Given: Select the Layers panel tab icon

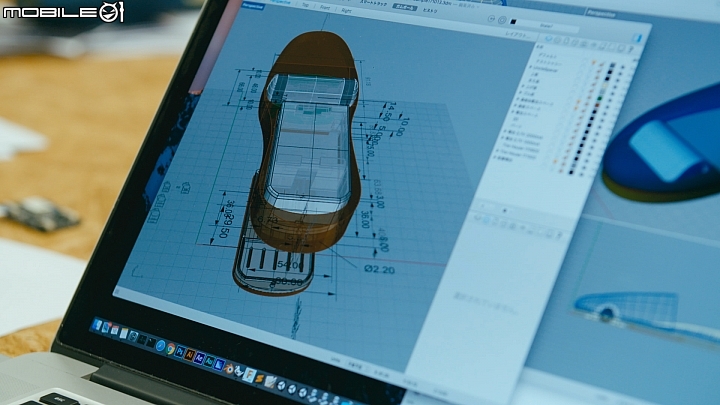Looking at the screenshot, I should (x=548, y=39).
